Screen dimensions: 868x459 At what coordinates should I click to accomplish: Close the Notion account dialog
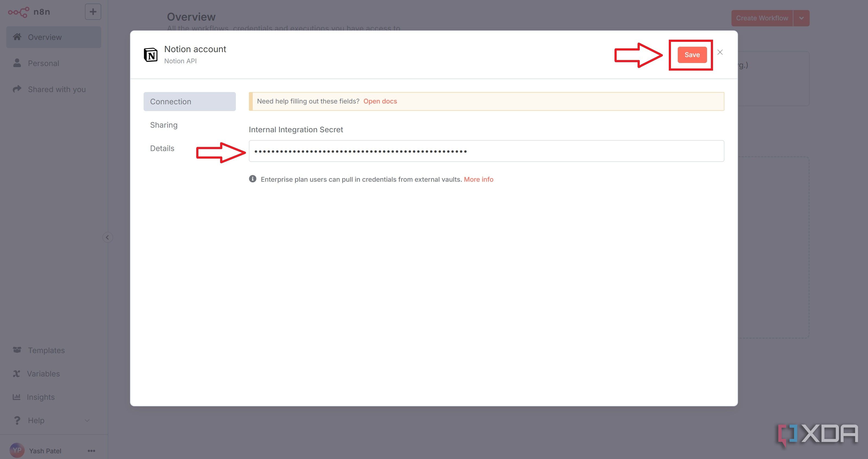(720, 52)
